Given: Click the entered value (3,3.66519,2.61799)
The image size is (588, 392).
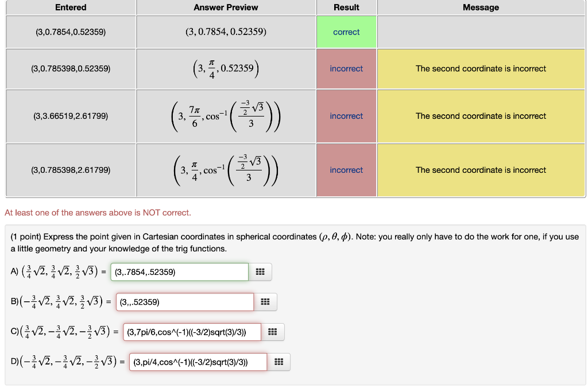Looking at the screenshot, I should [x=70, y=116].
